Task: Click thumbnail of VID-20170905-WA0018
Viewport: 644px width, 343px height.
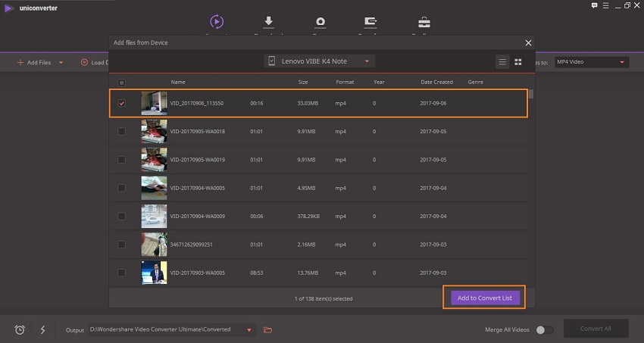Action: [x=154, y=131]
